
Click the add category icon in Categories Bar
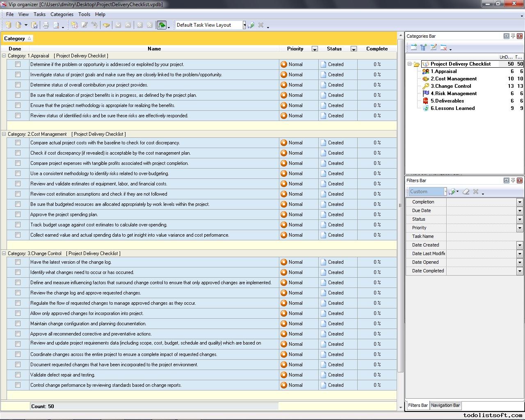point(413,48)
